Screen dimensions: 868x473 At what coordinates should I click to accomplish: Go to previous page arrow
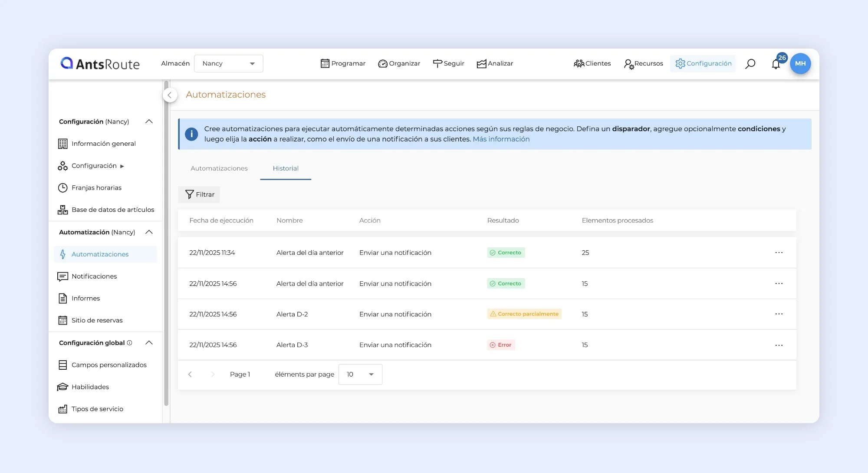pos(190,374)
